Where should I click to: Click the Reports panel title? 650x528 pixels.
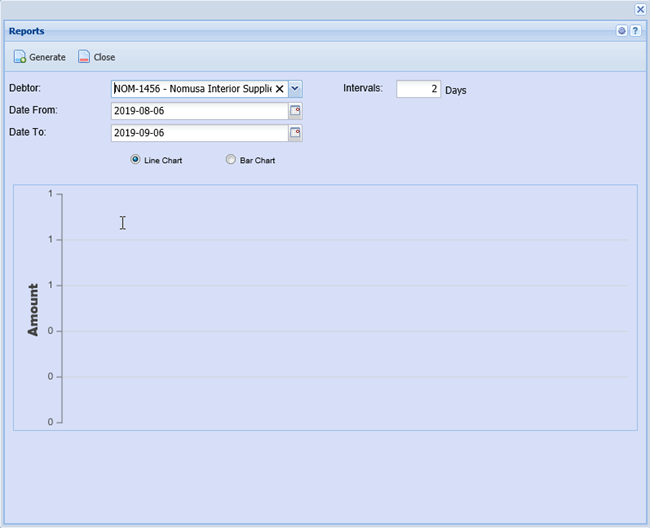(27, 31)
